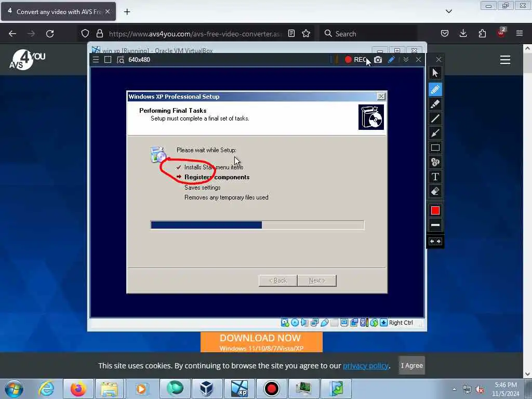Open the Firefox application menu
Image resolution: width=532 pixels, height=399 pixels.
(x=520, y=34)
